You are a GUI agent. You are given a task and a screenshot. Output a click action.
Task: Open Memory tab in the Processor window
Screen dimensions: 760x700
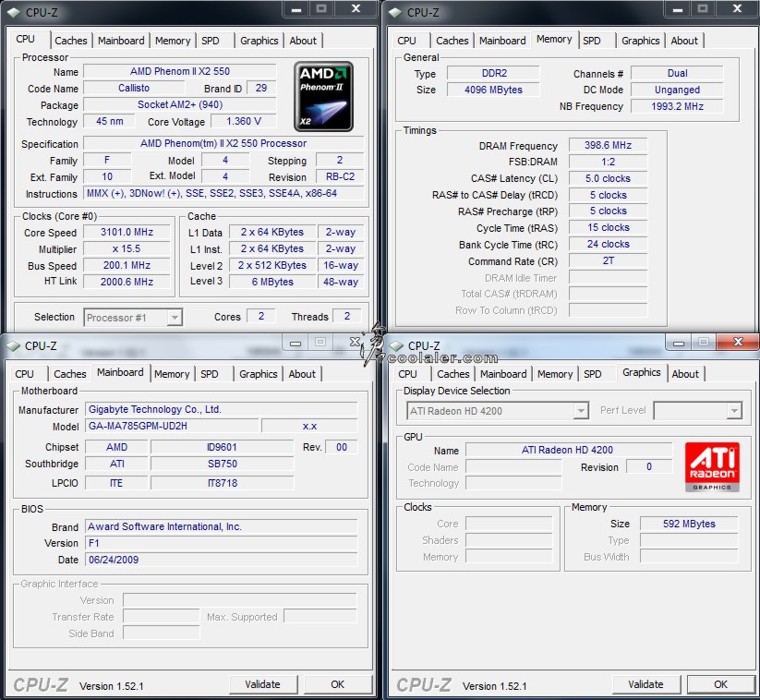173,41
